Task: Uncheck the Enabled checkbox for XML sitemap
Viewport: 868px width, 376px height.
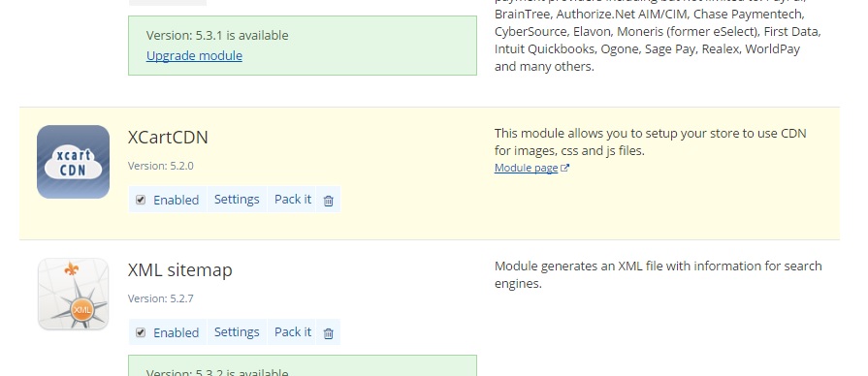Action: coord(141,332)
